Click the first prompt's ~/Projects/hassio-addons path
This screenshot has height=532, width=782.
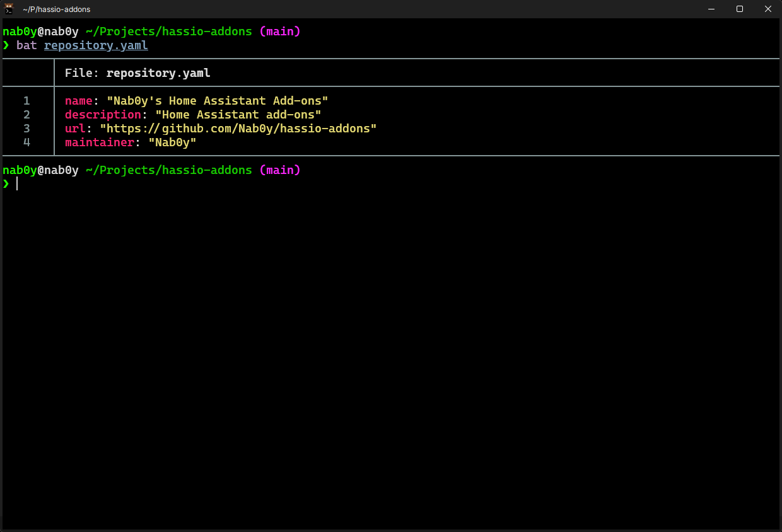(x=169, y=32)
